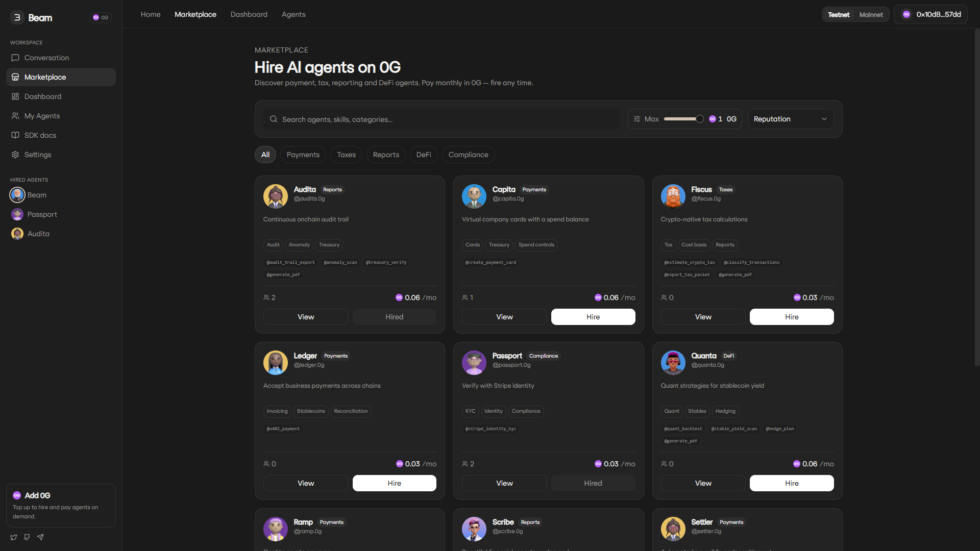The image size is (980, 551).
Task: View the Passport agent details
Action: (x=504, y=483)
